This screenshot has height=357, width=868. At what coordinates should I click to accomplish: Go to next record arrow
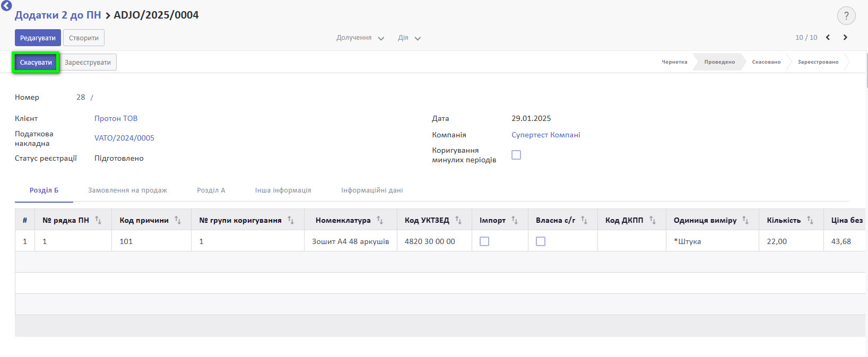(845, 37)
